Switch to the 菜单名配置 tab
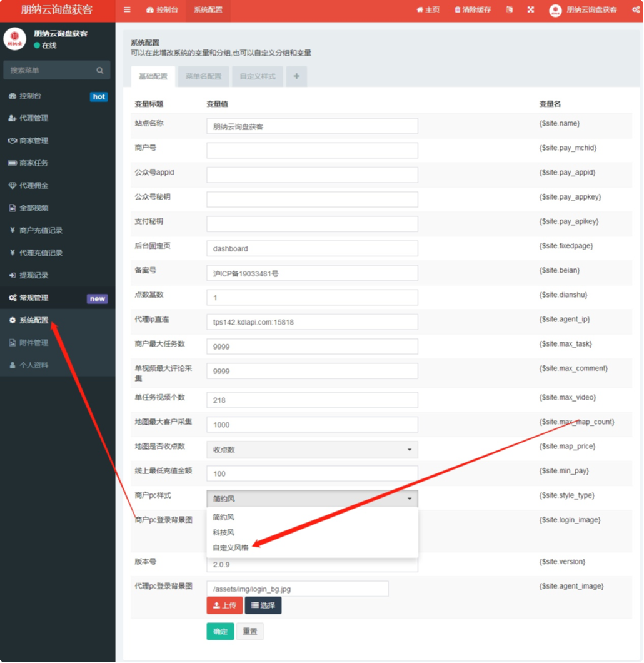Image resolution: width=644 pixels, height=663 pixels. (x=203, y=76)
